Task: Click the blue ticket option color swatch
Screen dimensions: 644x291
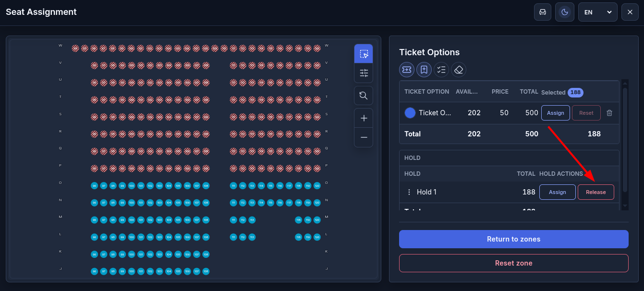Action: click(410, 113)
